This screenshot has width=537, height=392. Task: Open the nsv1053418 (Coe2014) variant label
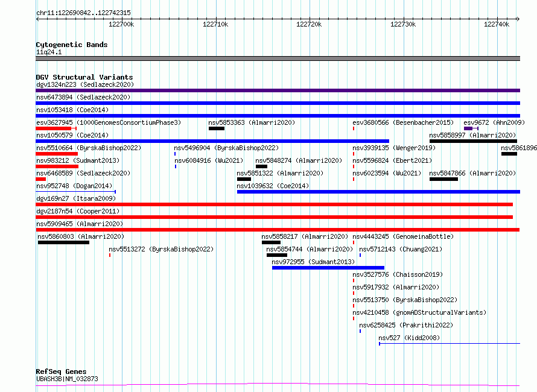click(x=72, y=110)
